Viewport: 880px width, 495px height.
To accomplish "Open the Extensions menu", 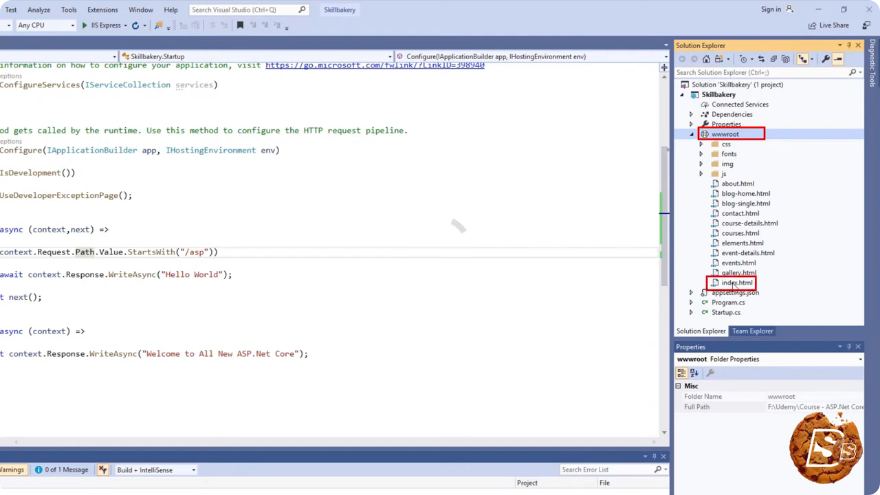I will point(103,10).
